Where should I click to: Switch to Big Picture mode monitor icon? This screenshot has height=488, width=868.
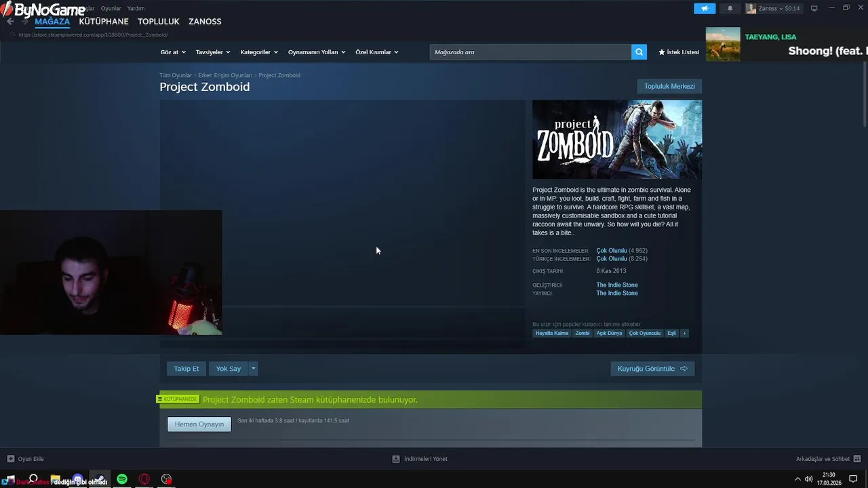[x=814, y=8]
